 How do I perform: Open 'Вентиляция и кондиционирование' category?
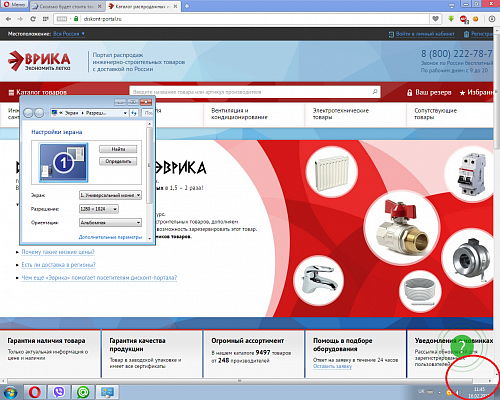point(239,114)
